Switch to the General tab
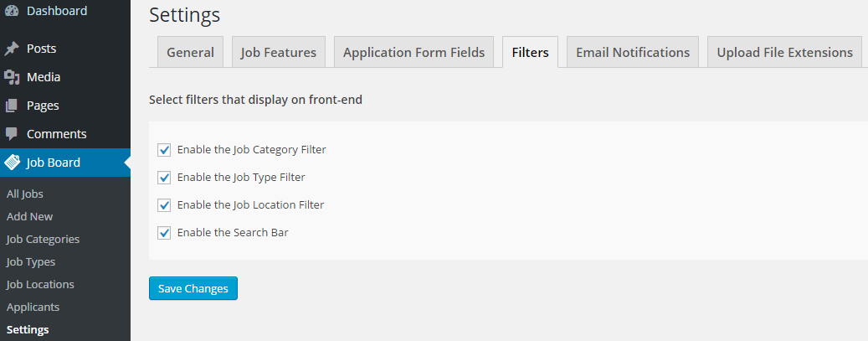The height and width of the screenshot is (341, 868). click(x=191, y=52)
